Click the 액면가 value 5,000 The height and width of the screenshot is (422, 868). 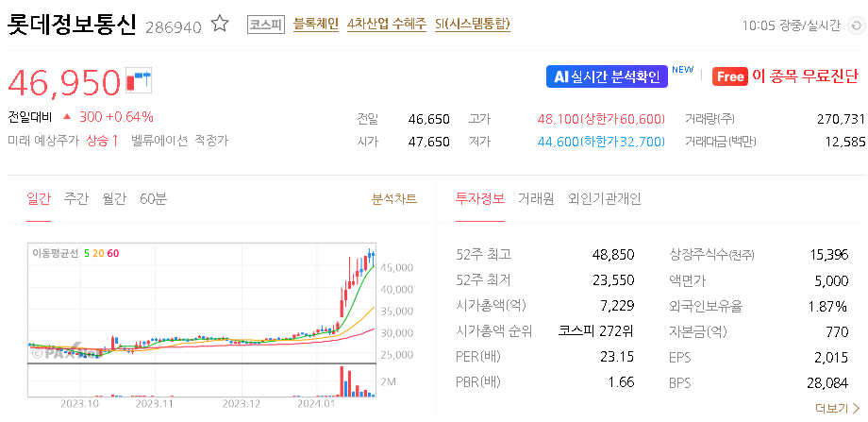tap(831, 280)
